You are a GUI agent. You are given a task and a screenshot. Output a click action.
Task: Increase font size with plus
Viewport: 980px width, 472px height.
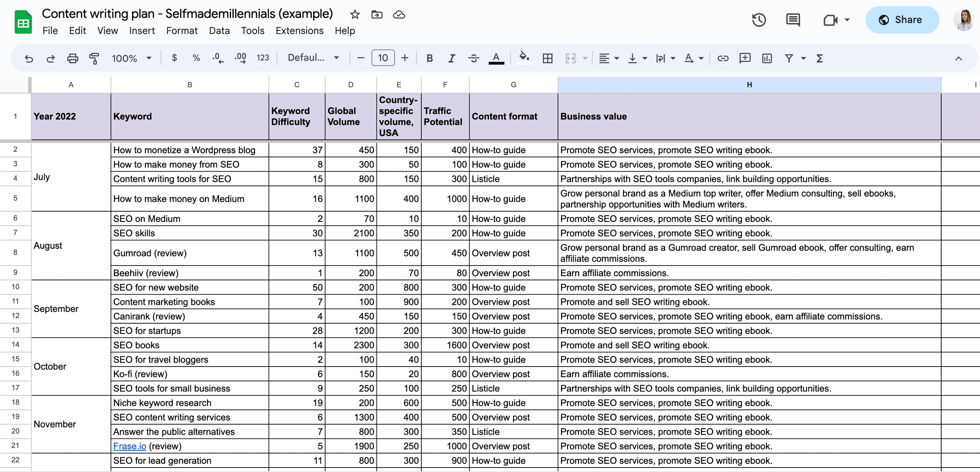[405, 58]
